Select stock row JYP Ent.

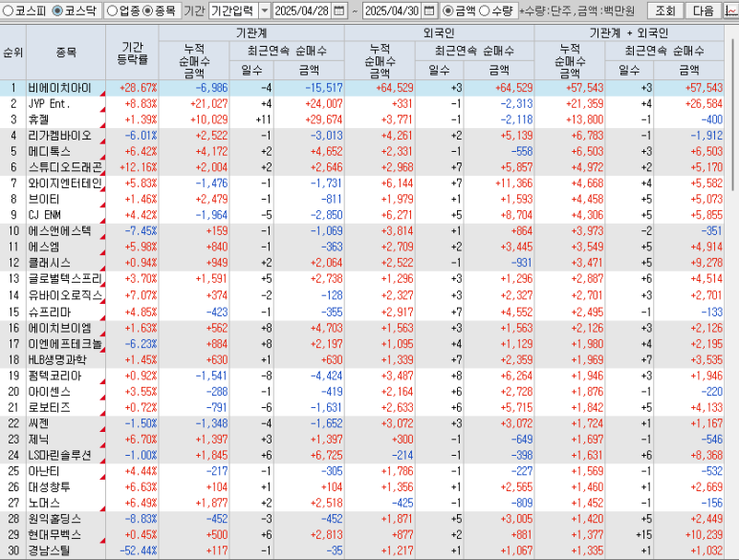point(362,103)
